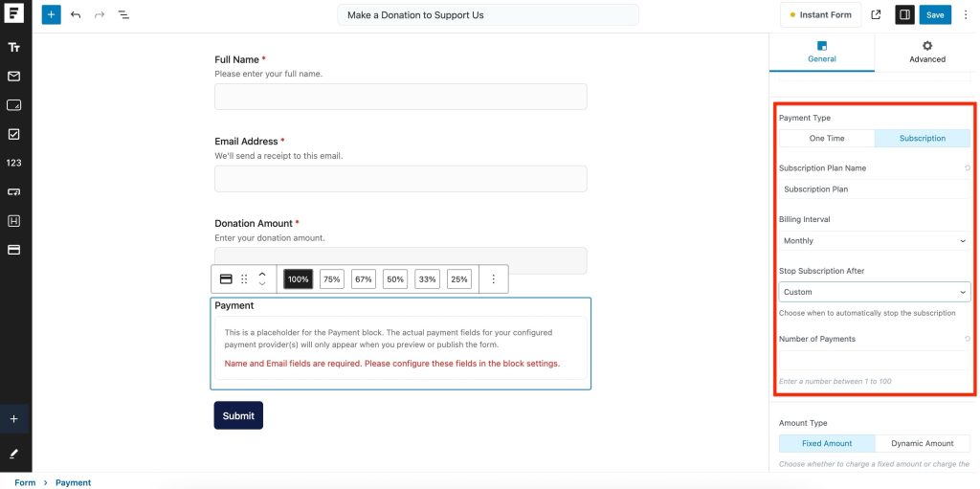
Task: Add an email field from sidebar
Action: click(13, 77)
